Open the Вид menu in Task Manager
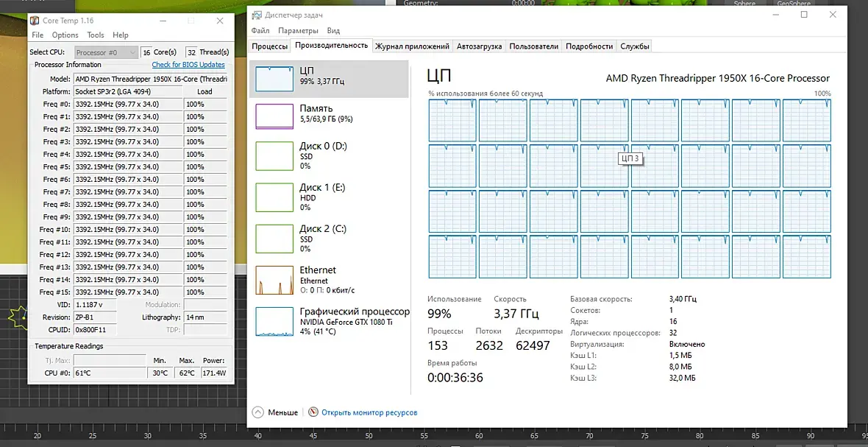Viewport: 868px width, 447px height. (x=333, y=30)
